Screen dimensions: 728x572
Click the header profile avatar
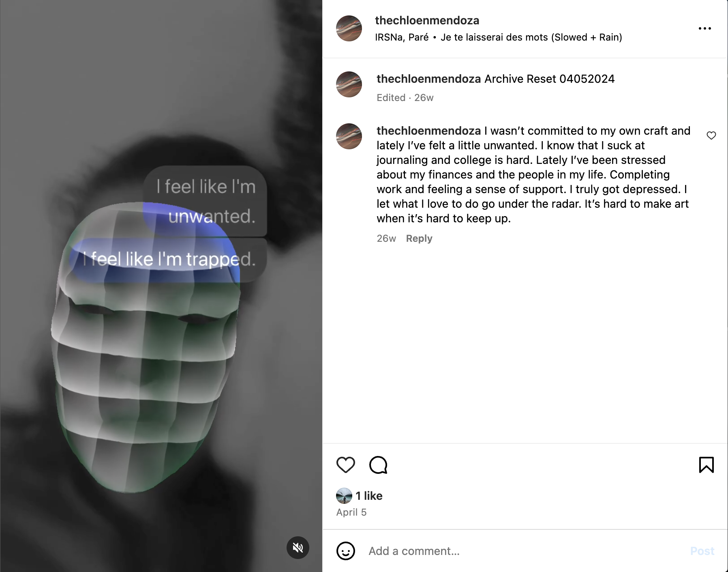point(349,28)
